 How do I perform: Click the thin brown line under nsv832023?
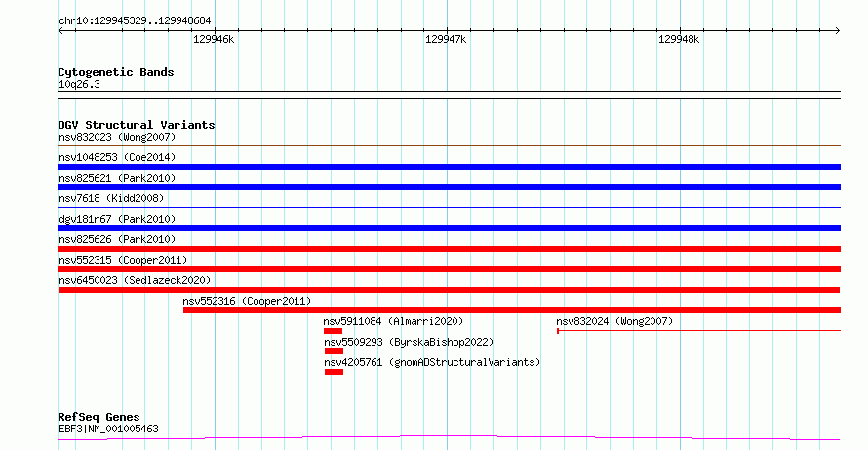(x=449, y=146)
